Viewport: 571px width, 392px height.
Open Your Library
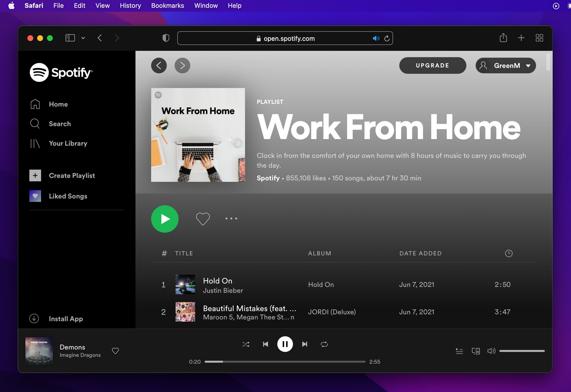coord(68,143)
